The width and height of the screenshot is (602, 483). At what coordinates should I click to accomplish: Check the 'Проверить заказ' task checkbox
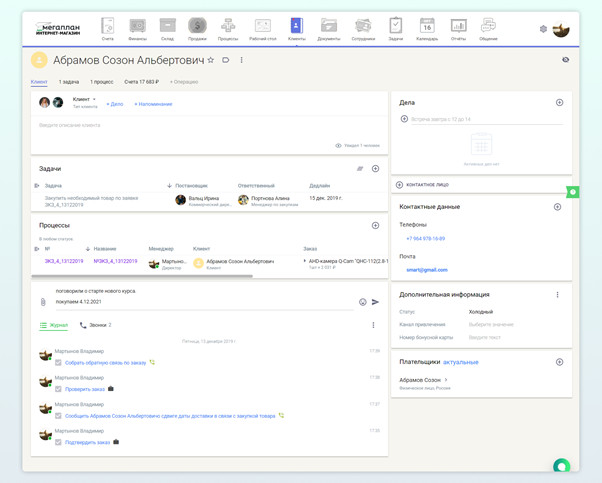click(x=59, y=389)
